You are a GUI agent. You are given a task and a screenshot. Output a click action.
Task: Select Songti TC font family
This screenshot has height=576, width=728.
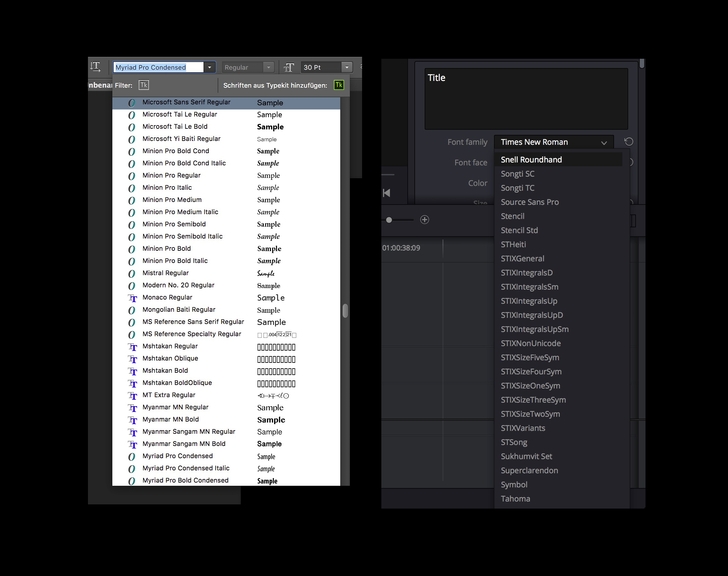coord(559,188)
